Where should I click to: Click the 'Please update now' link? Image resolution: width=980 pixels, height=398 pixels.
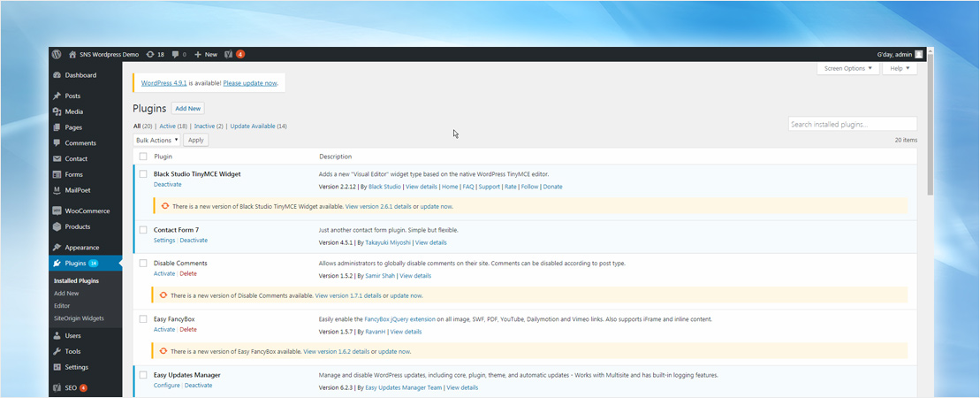pyautogui.click(x=250, y=83)
